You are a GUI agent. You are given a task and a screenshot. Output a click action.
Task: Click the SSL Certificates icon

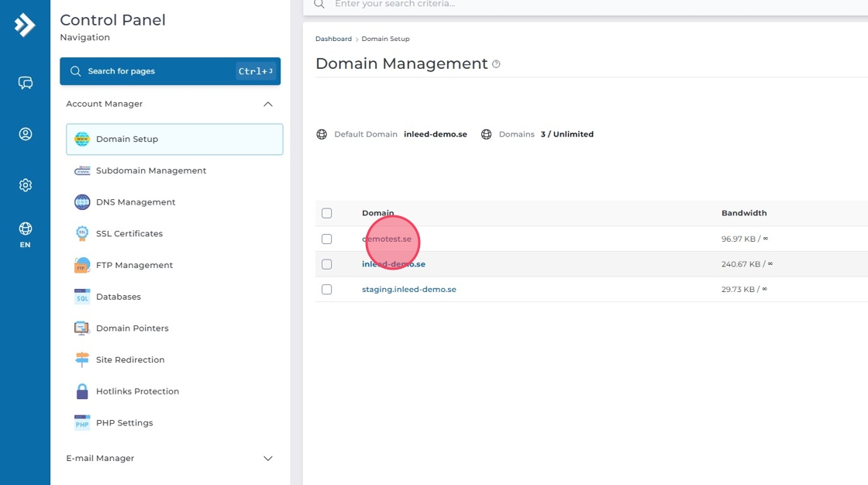pos(82,233)
